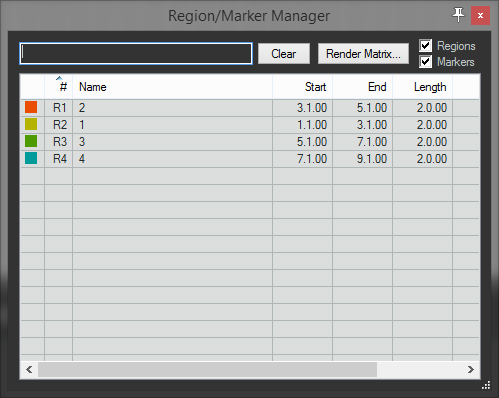This screenshot has height=398, width=499.
Task: Open the Render Matrix dialog
Action: [x=363, y=53]
